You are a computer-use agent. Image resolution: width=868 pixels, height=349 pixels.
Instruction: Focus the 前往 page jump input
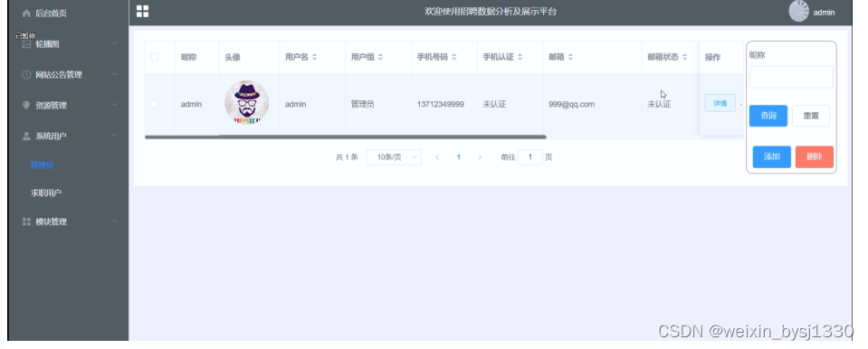coord(530,157)
